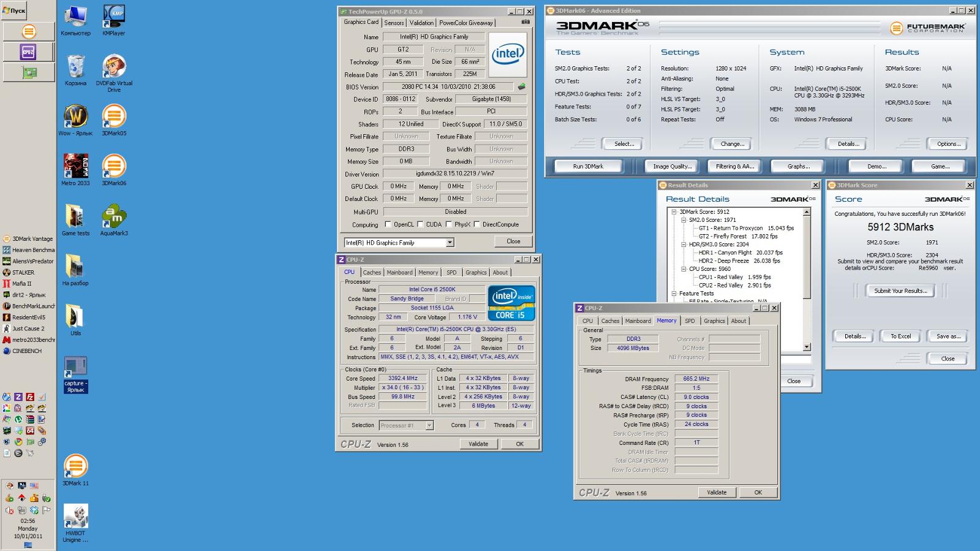Click Select tests button
The width and height of the screenshot is (980, 551).
click(624, 144)
